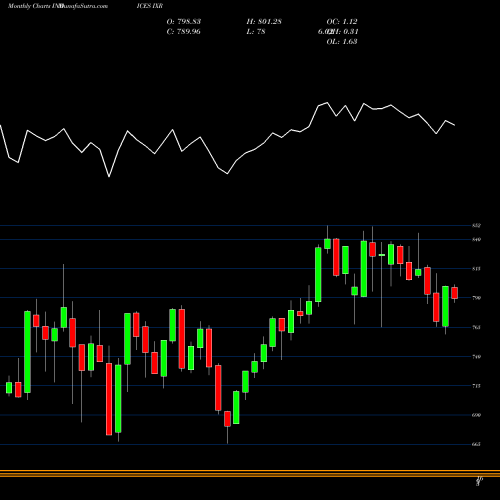Click the 665 price axis label
Viewport: 500px width, 500px height.
476,444
